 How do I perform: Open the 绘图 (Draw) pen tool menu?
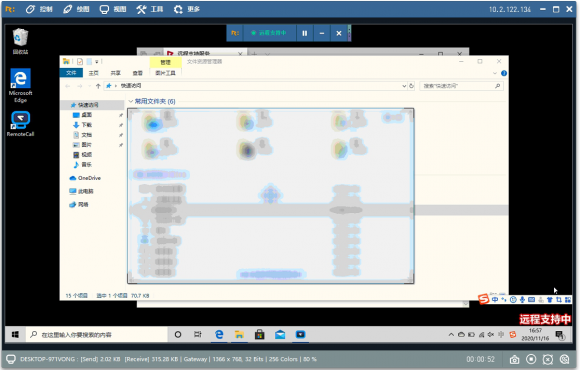pos(76,9)
